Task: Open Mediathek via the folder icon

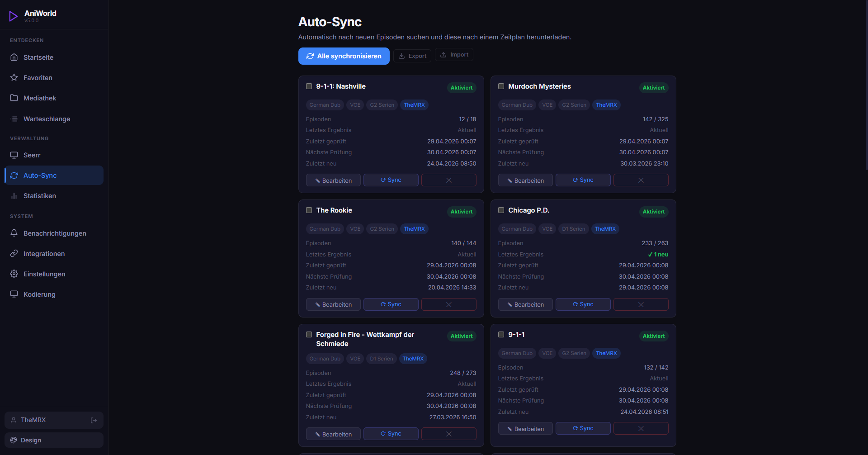Action: 14,98
